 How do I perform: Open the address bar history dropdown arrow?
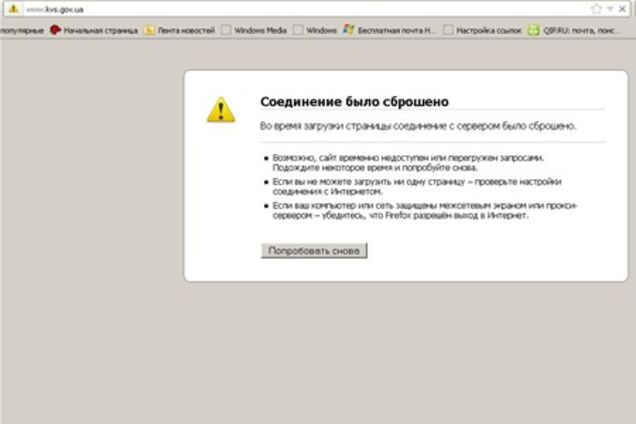[610, 9]
